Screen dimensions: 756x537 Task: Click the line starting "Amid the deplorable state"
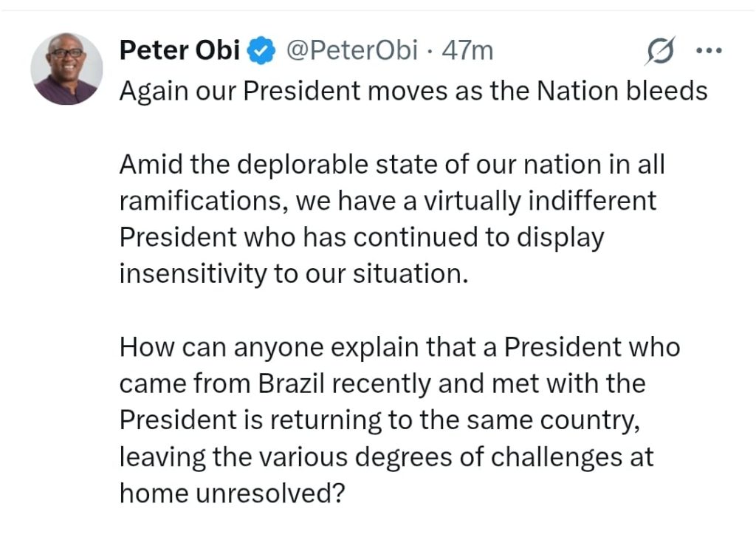pyautogui.click(x=392, y=165)
